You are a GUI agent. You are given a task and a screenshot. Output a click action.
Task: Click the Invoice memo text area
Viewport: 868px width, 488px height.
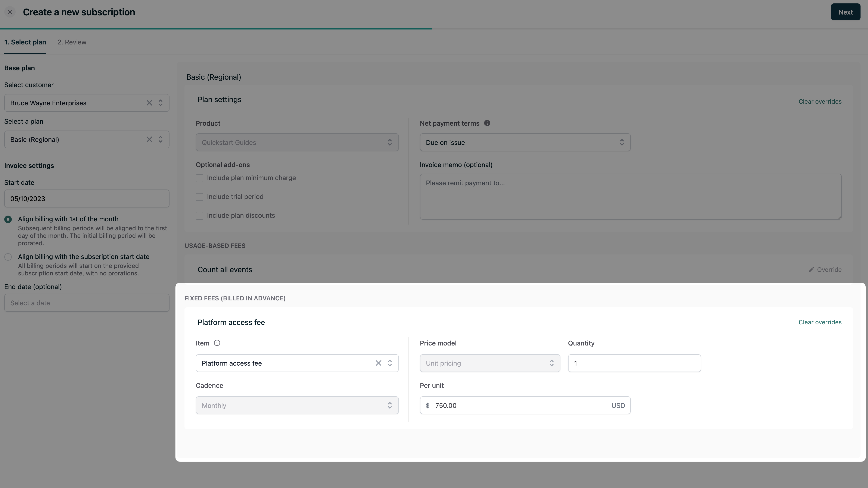click(x=631, y=197)
